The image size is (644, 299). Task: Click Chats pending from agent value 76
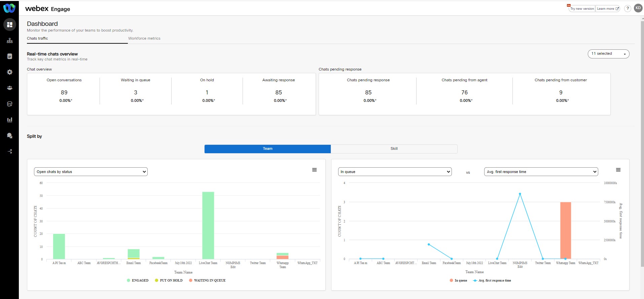pos(464,92)
